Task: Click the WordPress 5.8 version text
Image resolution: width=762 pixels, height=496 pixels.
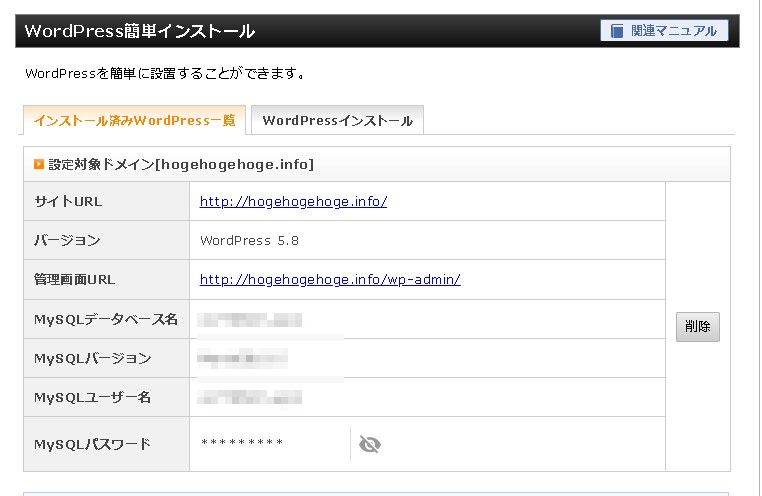Action: [249, 240]
